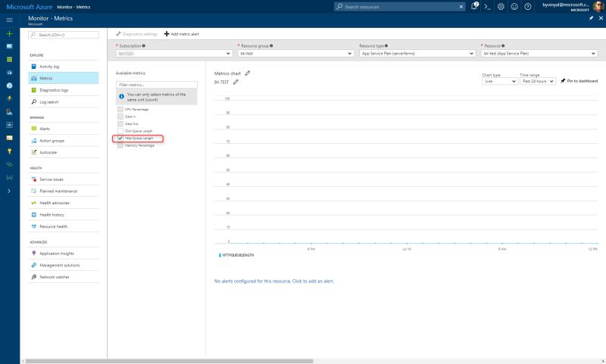Focus the Monitor menu search field
Screen dimensions: 606x364
64,35
